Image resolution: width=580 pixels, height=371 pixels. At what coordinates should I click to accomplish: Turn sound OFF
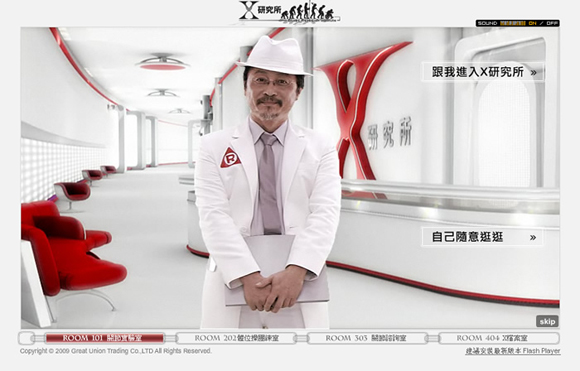(552, 23)
